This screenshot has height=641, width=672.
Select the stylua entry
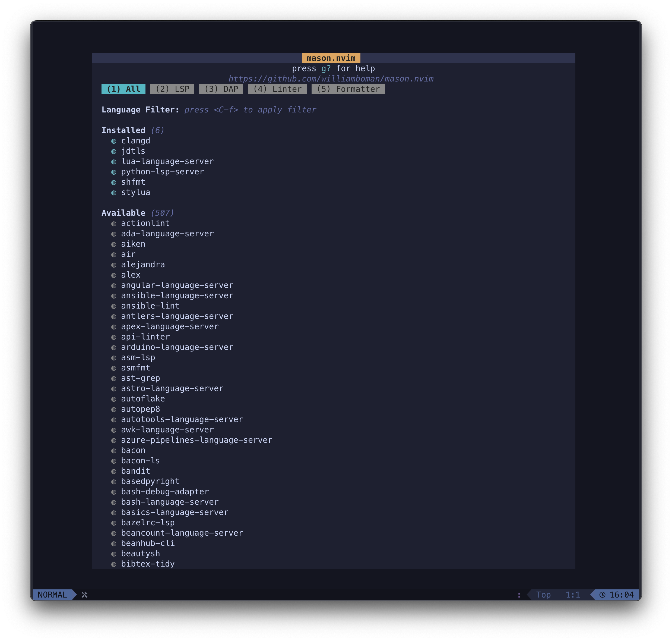tap(135, 192)
